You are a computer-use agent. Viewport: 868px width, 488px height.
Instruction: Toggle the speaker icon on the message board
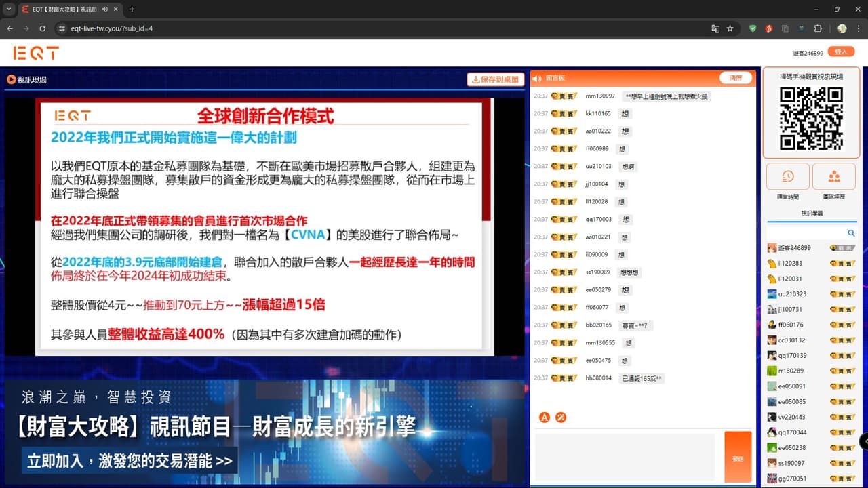pyautogui.click(x=537, y=79)
